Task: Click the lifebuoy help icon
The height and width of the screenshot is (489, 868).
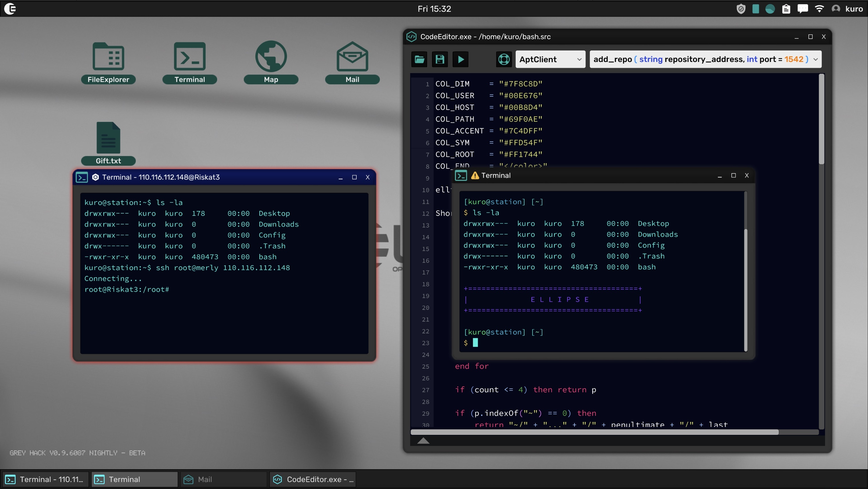Action: click(x=504, y=59)
